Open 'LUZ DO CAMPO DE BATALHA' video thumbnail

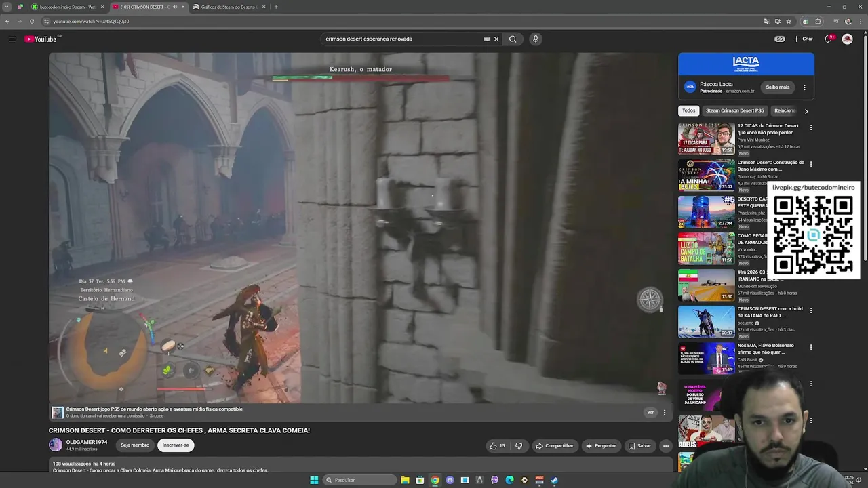point(707,249)
